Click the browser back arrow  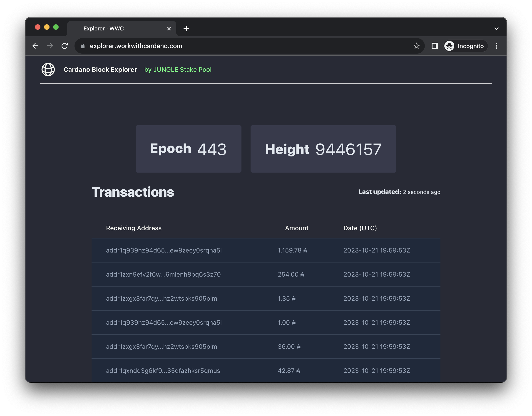click(36, 46)
